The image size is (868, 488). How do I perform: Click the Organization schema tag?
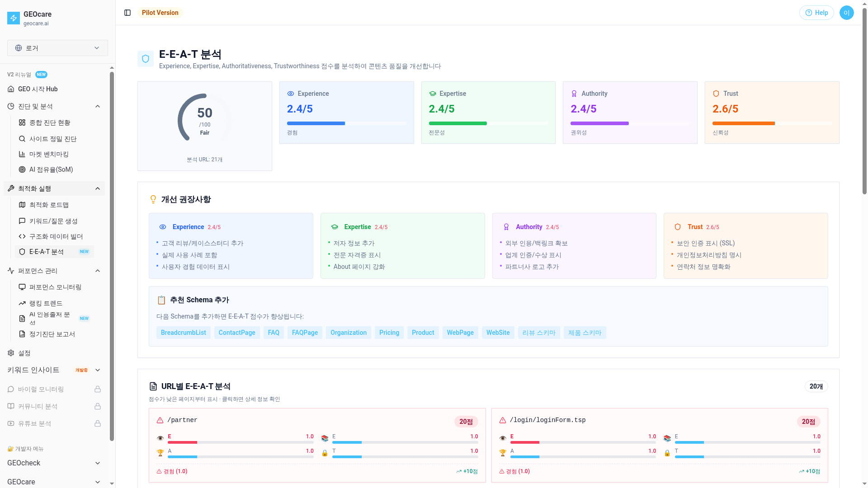348,333
